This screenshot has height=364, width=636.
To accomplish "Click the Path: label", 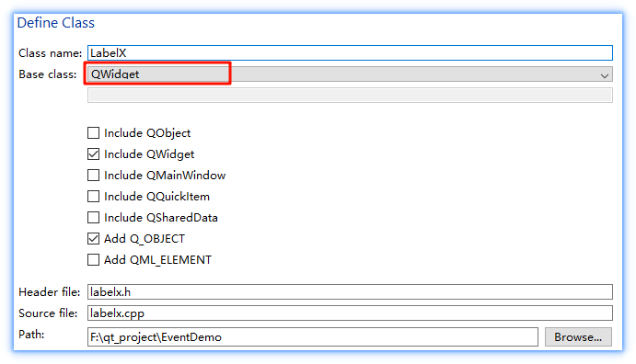I will pos(31,335).
